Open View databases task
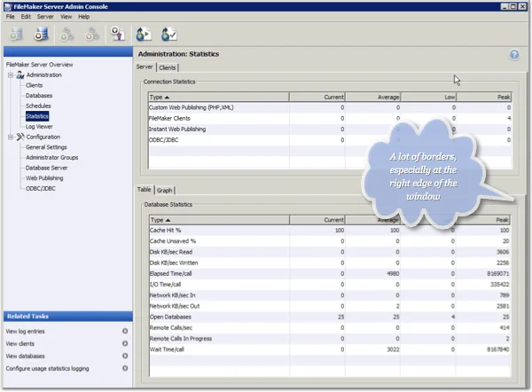 pyautogui.click(x=25, y=356)
